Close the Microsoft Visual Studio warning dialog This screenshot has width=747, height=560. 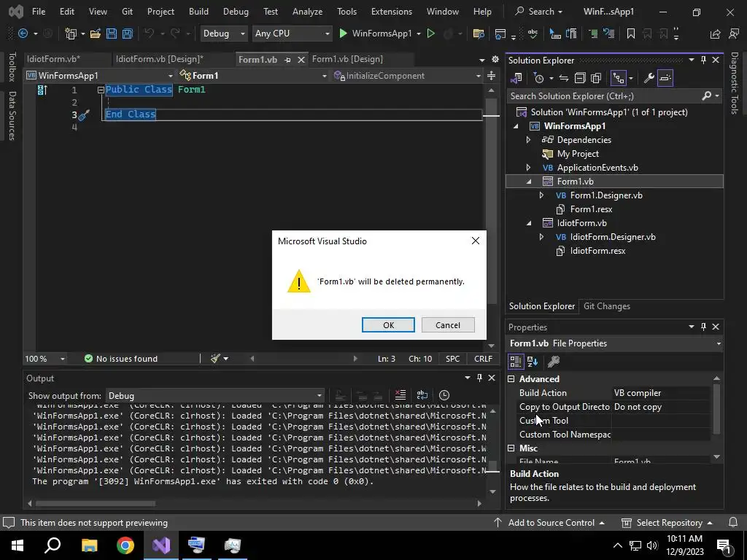(x=476, y=241)
